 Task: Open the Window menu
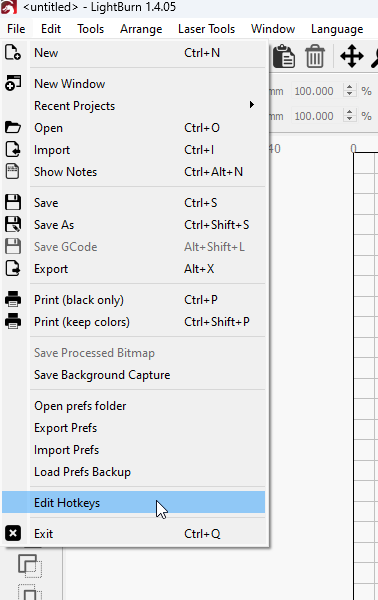(x=273, y=29)
